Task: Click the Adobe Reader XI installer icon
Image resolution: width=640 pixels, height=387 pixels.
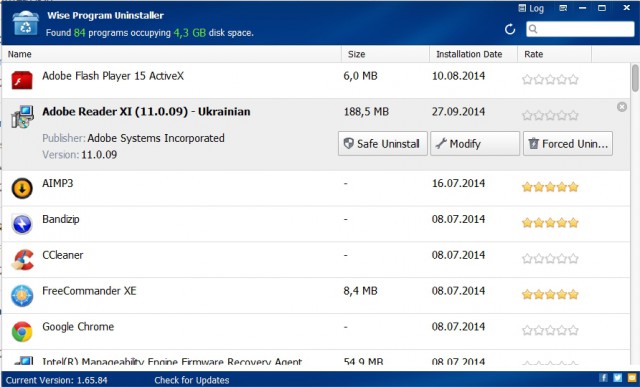Action: tap(22, 116)
